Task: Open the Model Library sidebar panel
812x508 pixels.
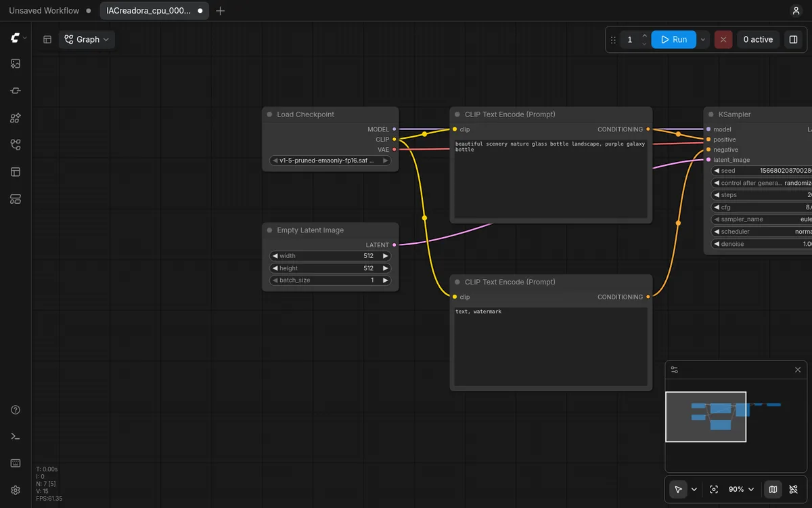Action: tap(16, 118)
